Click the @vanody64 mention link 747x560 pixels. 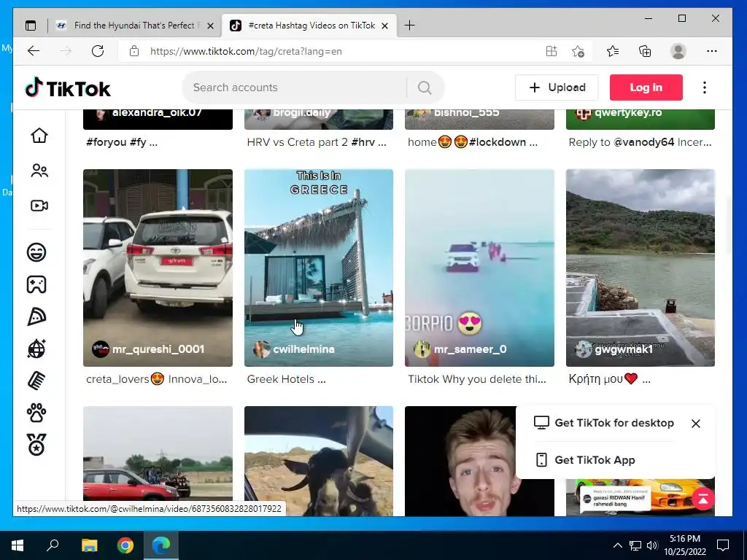(643, 142)
